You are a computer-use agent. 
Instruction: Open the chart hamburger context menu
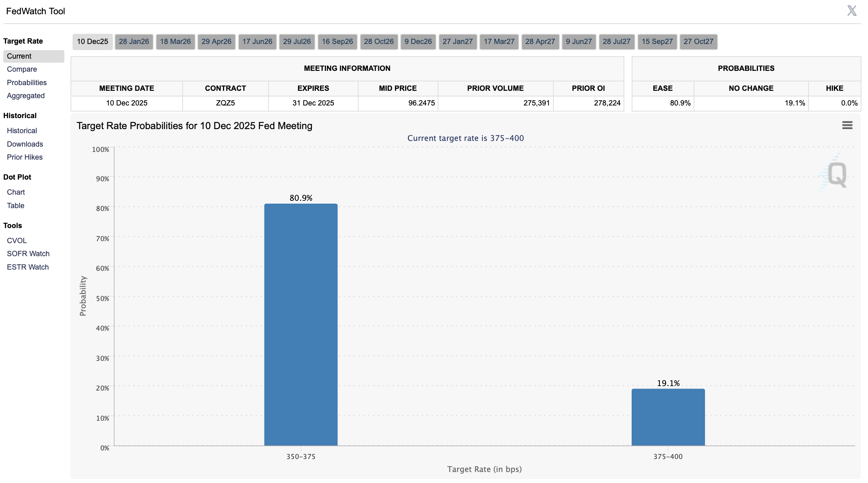pos(847,125)
